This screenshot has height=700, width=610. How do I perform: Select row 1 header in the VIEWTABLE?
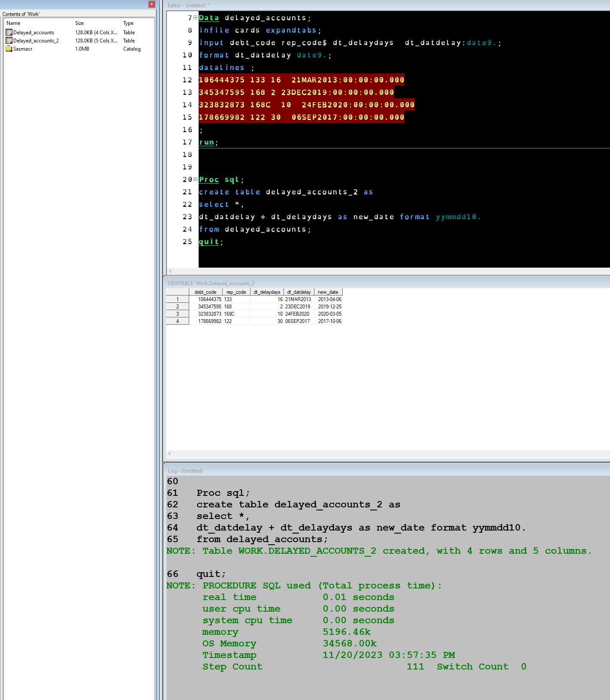click(178, 299)
